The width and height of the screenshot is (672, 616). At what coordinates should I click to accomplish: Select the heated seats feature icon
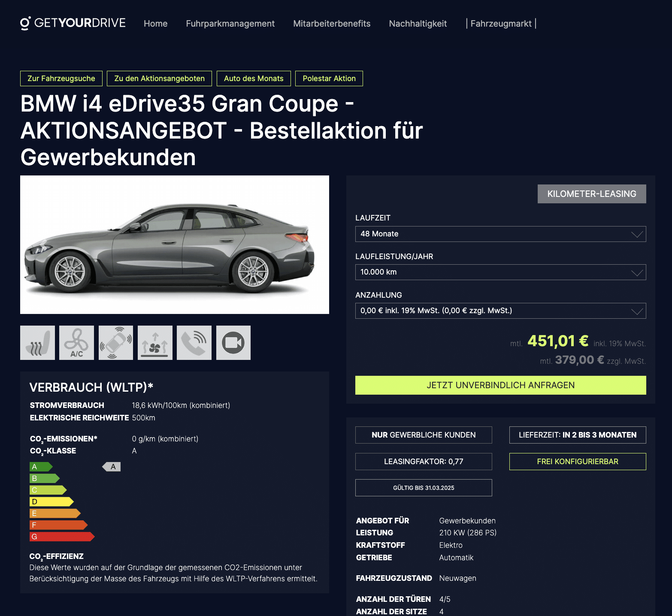37,343
